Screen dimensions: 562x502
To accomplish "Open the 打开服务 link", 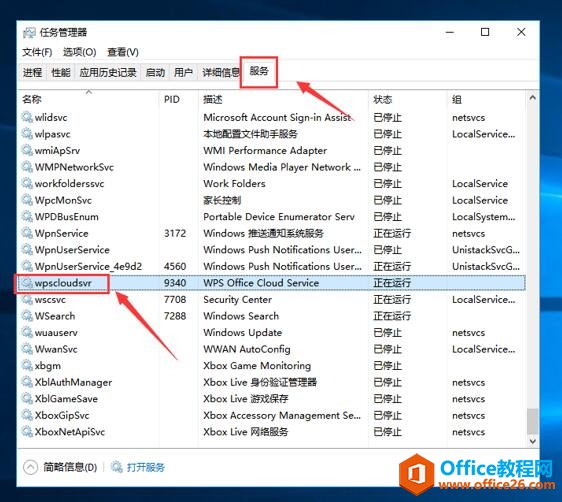I will tap(146, 467).
